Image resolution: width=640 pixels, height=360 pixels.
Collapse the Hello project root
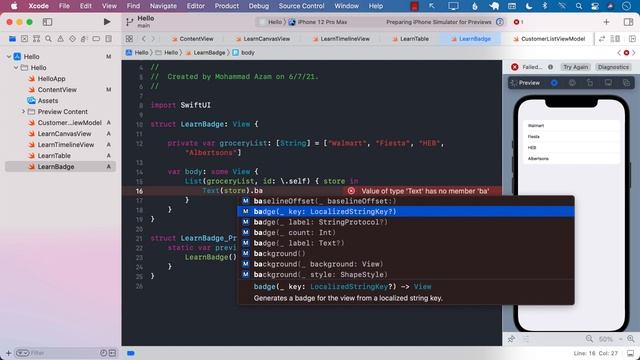[9, 56]
